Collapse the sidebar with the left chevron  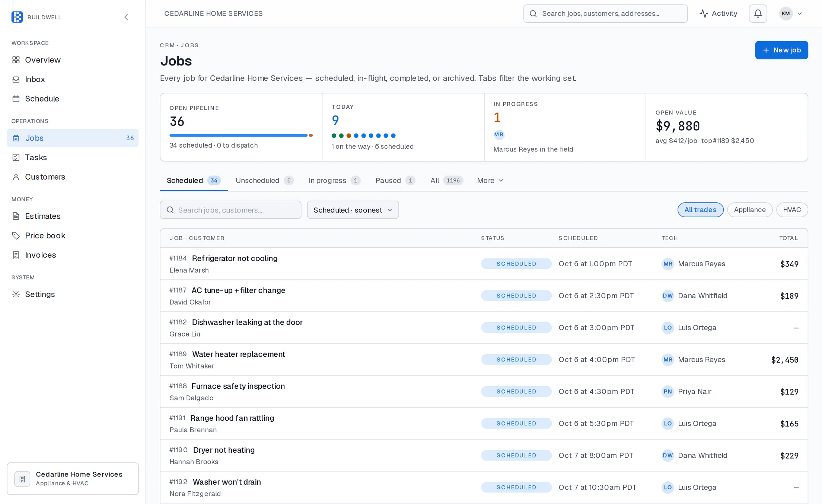click(x=126, y=17)
